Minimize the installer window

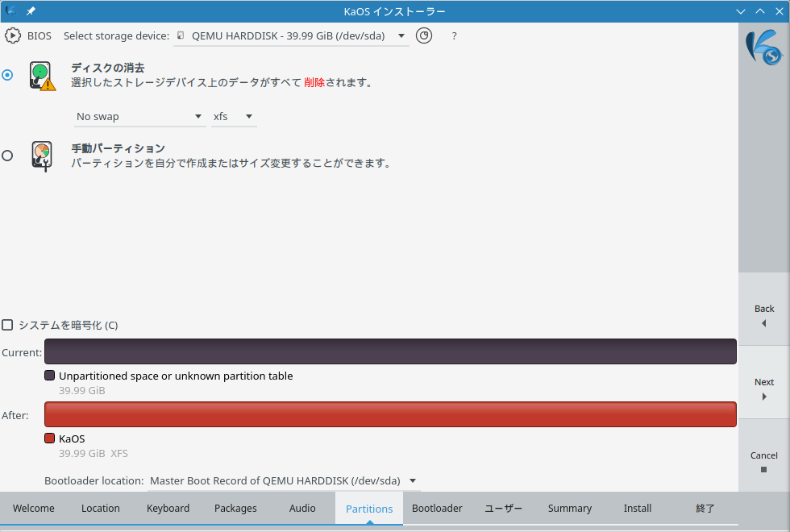click(740, 11)
